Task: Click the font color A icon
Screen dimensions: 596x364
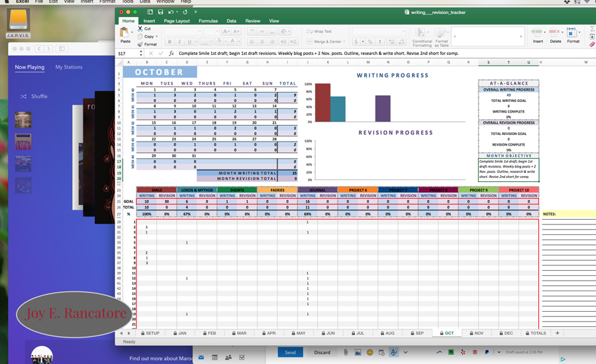Action: pos(232,41)
